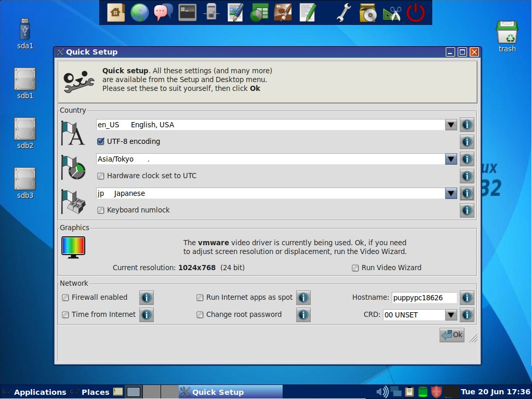
Task: Click the Quick Setup taskbar entry
Action: point(231,392)
